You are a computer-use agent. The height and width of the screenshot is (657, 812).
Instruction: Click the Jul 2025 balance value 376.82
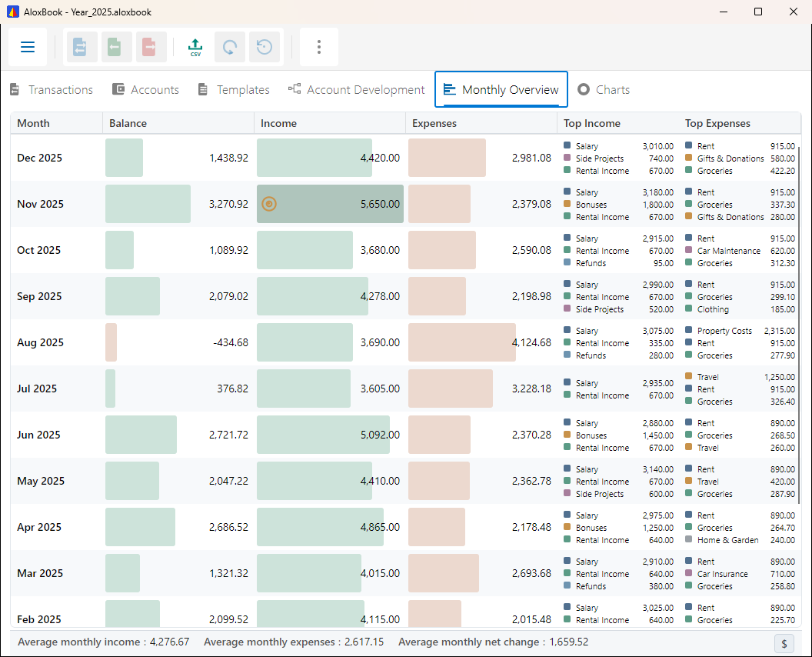click(x=232, y=389)
